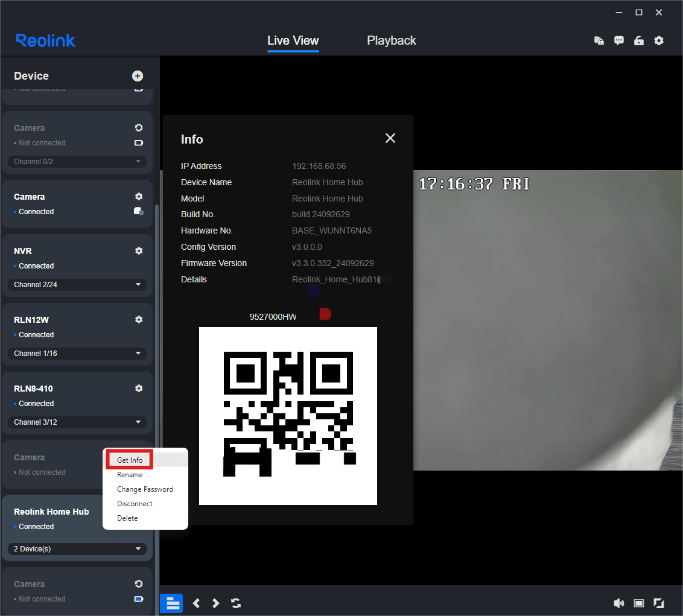Viewport: 683px width, 616px height.
Task: Change the screen layout view icon
Action: coord(638,603)
